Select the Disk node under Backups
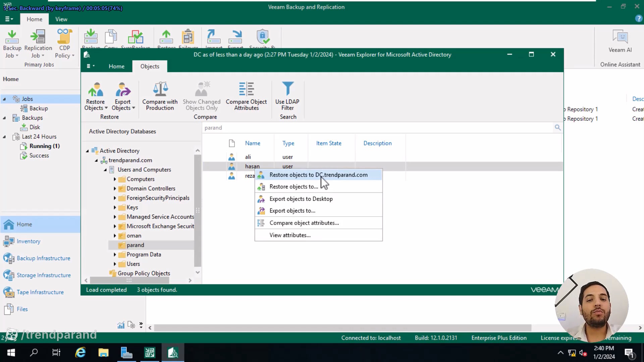The image size is (644, 362). click(35, 127)
